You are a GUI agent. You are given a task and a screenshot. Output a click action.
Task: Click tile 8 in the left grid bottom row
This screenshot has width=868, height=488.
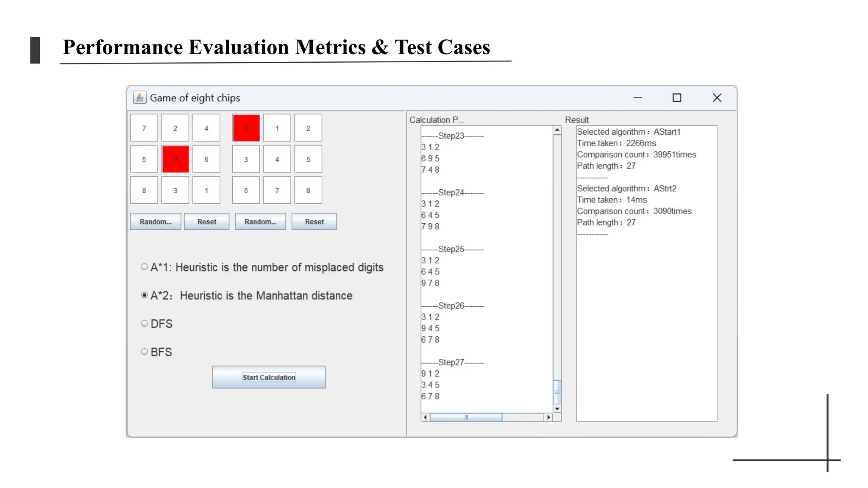144,190
